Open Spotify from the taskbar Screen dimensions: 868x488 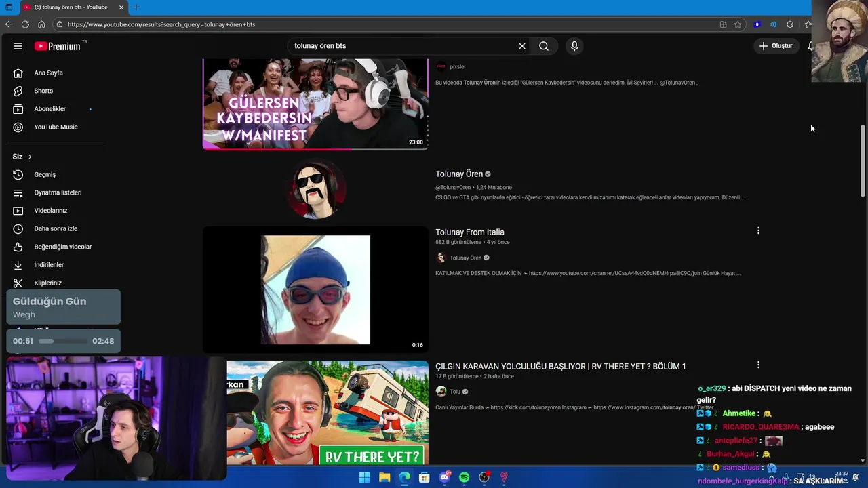click(465, 477)
